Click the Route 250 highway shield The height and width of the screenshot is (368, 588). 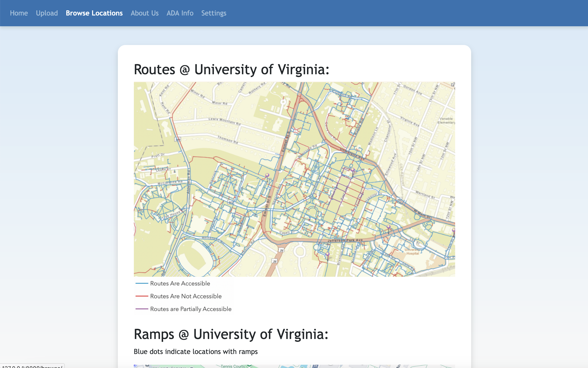pyautogui.click(x=399, y=200)
